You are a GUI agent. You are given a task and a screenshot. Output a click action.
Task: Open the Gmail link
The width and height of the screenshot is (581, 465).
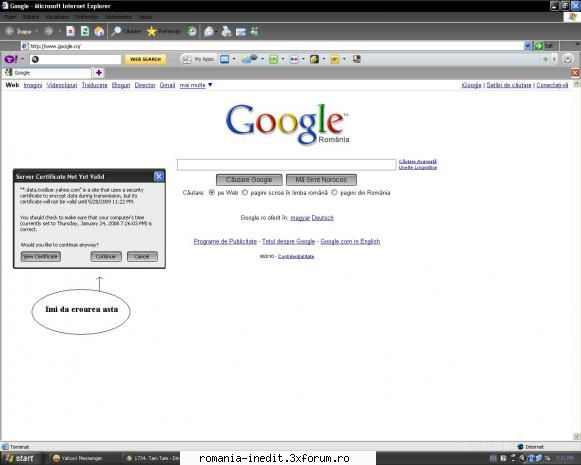coord(167,85)
